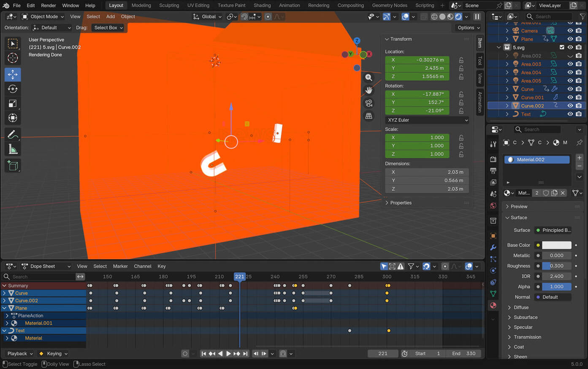Uncheck the 5.svg collection checkbox

coord(562,47)
